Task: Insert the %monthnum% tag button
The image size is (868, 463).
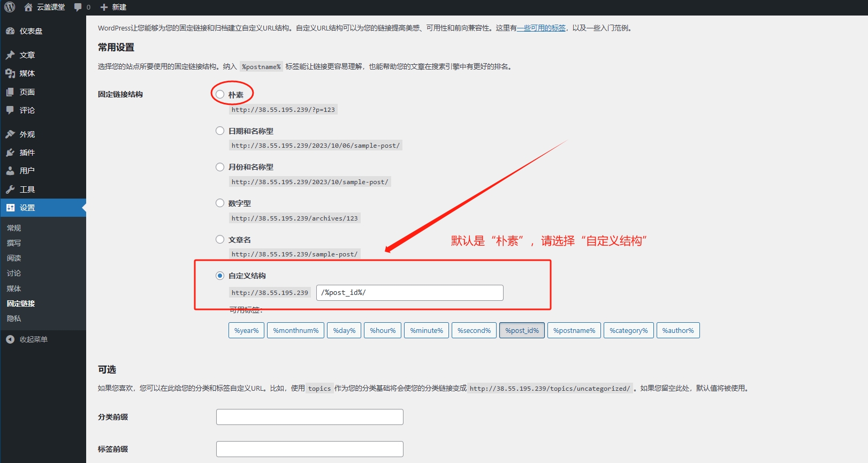Action: click(296, 330)
